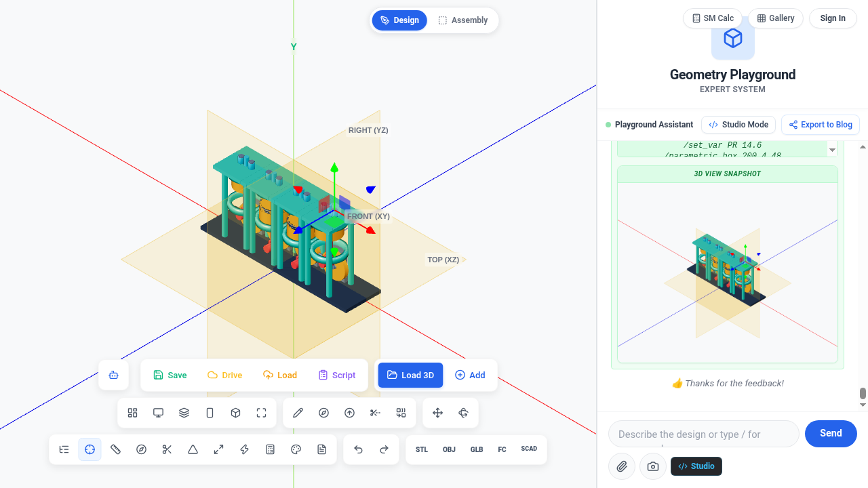The image size is (868, 488).
Task: Export model as OBJ
Action: tap(449, 449)
